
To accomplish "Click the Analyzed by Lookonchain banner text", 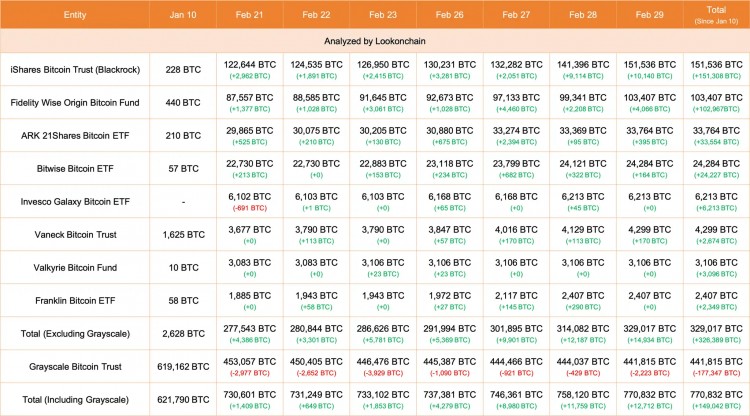I will tap(375, 41).
